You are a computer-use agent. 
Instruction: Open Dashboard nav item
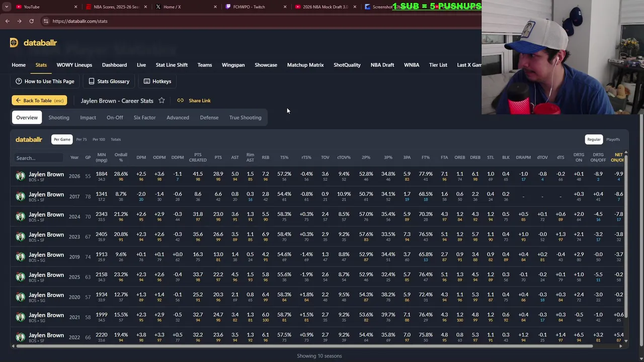coord(114,65)
